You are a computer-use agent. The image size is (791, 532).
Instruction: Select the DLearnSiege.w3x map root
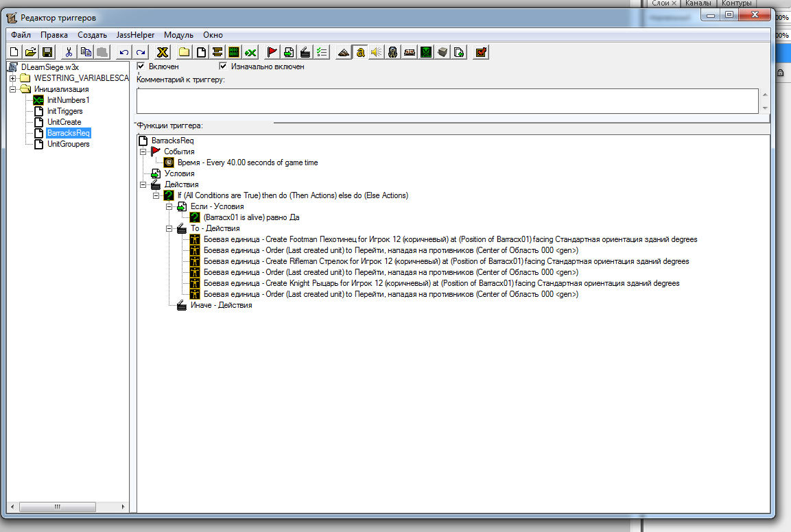[x=50, y=67]
